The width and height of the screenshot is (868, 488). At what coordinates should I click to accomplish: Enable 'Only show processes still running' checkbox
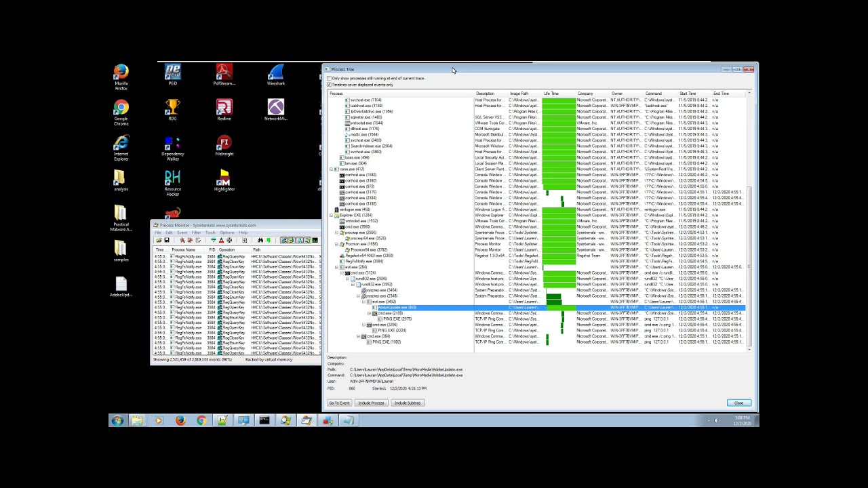(x=330, y=79)
